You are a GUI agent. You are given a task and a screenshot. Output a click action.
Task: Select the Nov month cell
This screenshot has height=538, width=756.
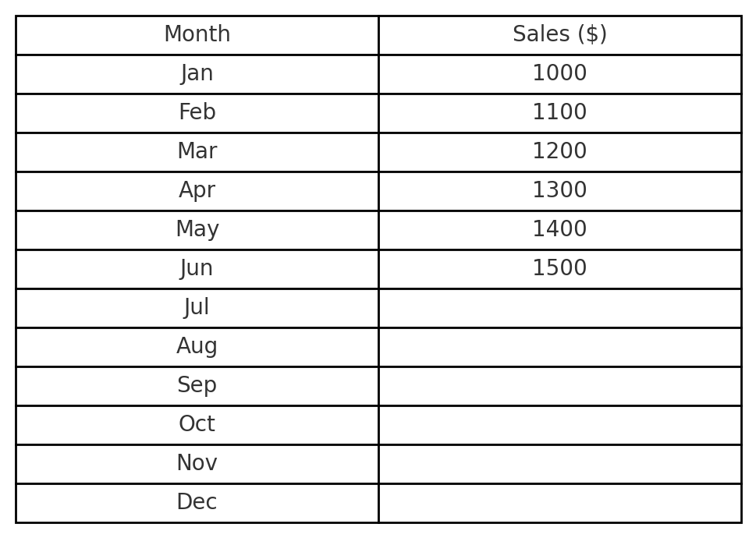[x=197, y=464]
